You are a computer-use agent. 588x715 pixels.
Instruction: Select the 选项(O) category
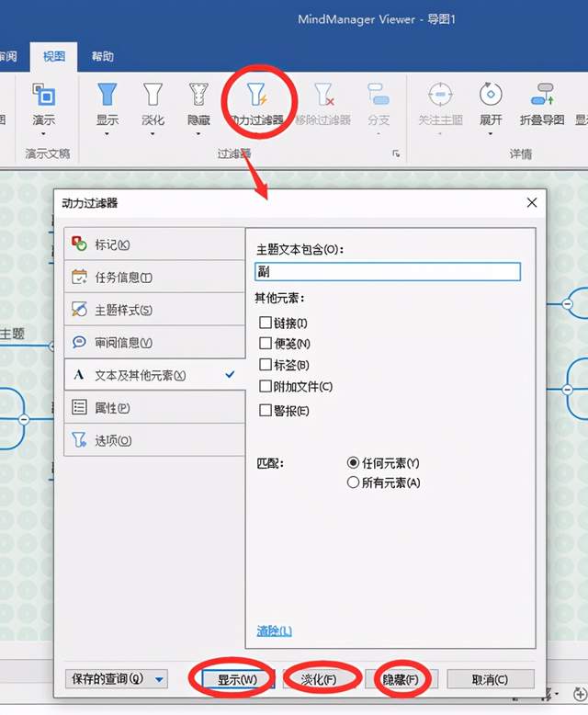(x=154, y=440)
